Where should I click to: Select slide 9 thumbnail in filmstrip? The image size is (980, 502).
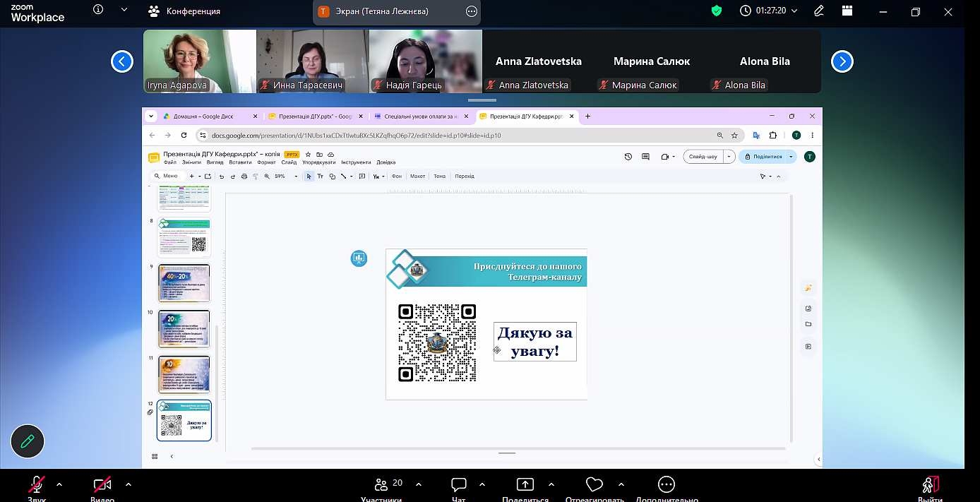coord(184,283)
